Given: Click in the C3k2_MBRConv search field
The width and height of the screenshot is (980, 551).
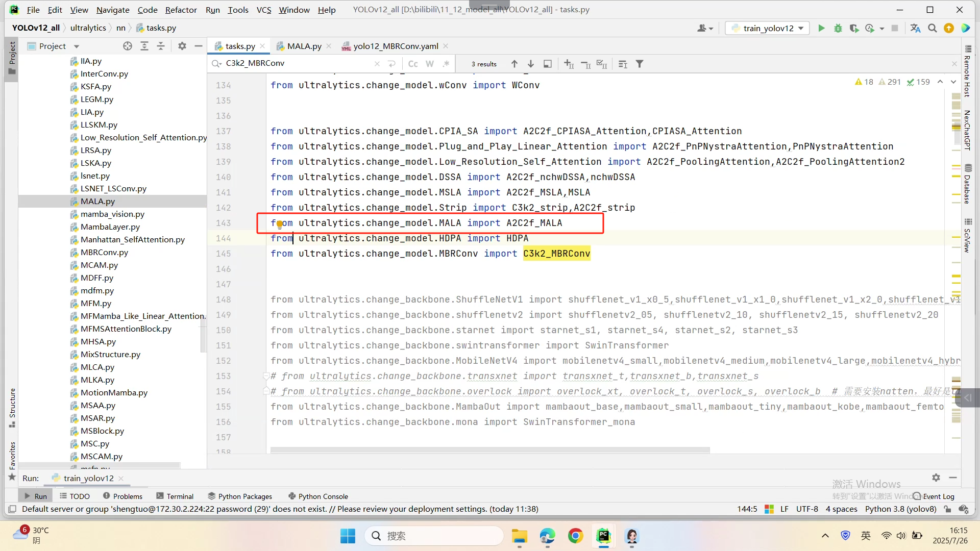Looking at the screenshot, I should pos(299,63).
